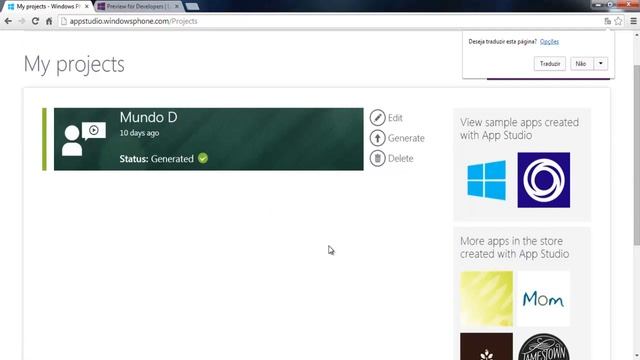Click the Generate upload arrow icon
The width and height of the screenshot is (640, 360).
[x=377, y=138]
